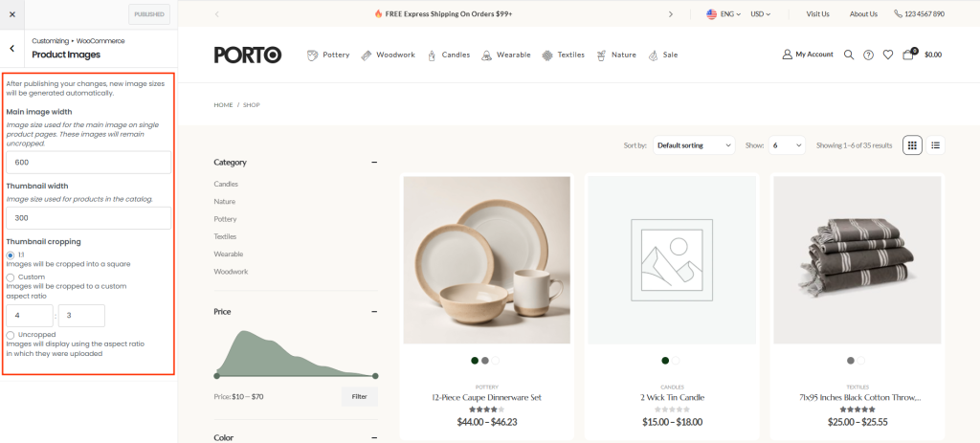Switch to grid view layout
The image size is (980, 443).
pyautogui.click(x=912, y=145)
